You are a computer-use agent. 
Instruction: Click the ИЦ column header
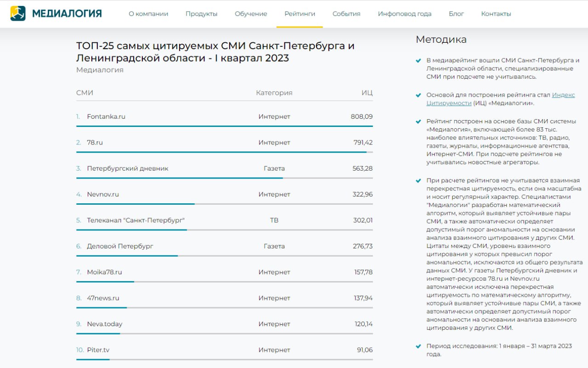367,93
